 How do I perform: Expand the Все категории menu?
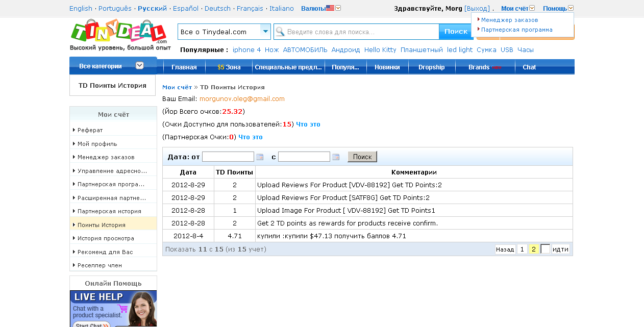point(113,66)
